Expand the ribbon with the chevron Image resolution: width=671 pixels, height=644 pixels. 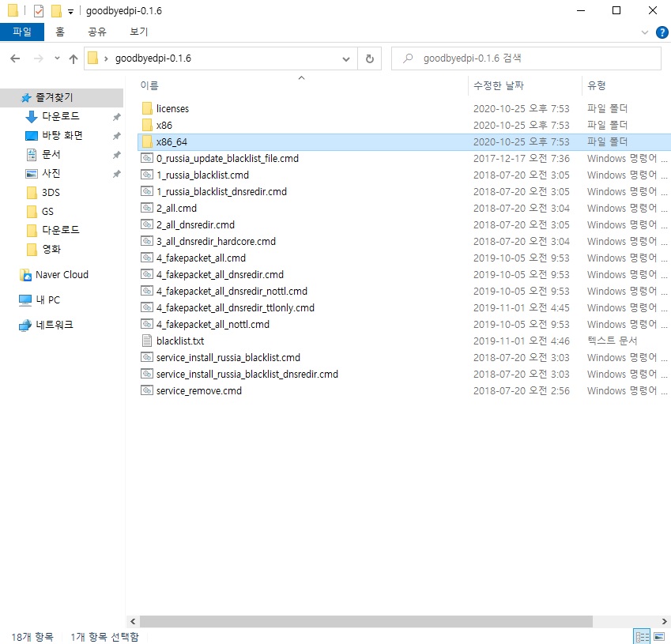(x=644, y=32)
